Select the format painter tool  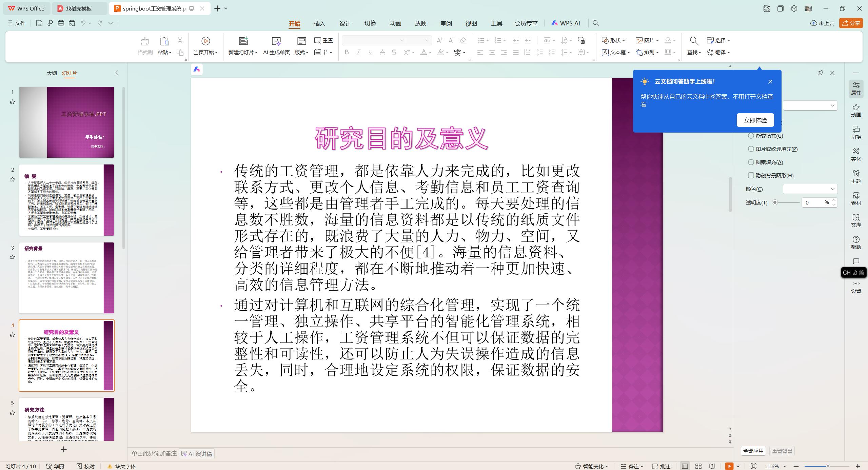point(144,46)
